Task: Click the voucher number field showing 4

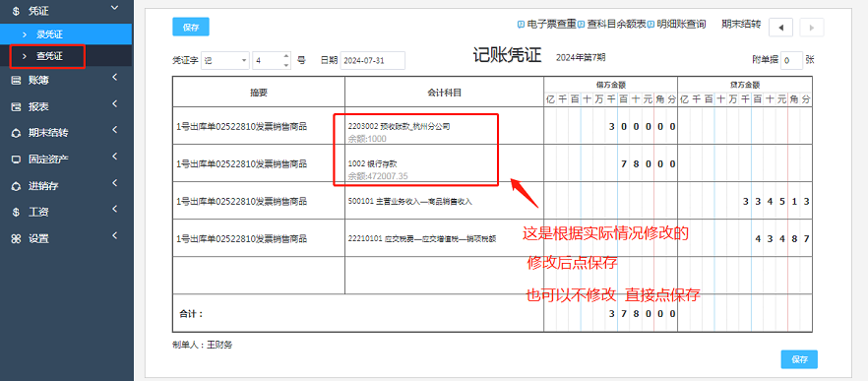Action: [x=268, y=61]
